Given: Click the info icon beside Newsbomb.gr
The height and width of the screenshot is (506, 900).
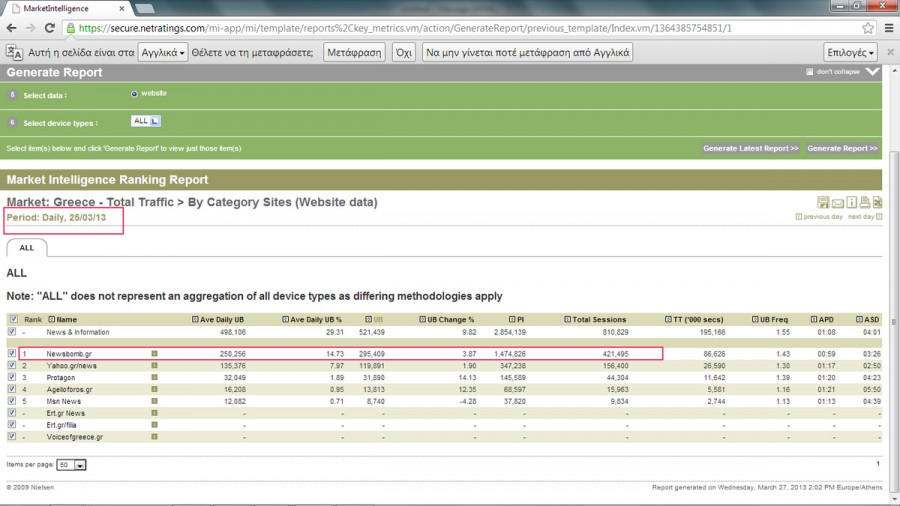Looking at the screenshot, I should [x=154, y=353].
